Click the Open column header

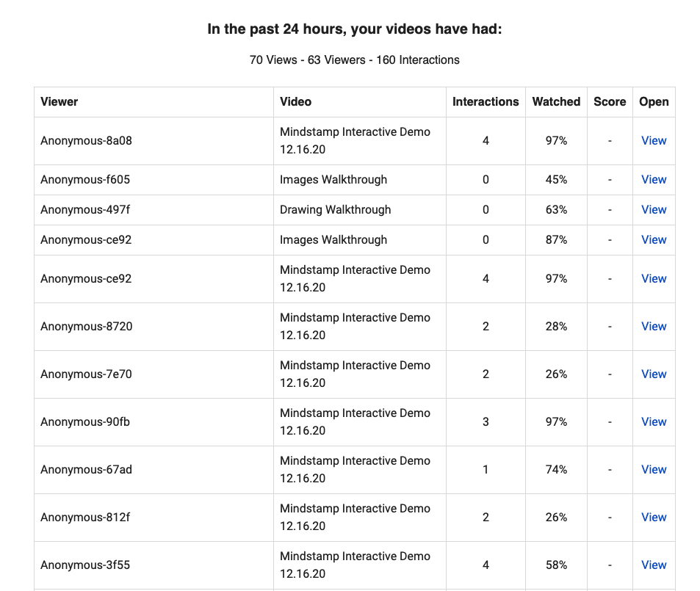(x=654, y=101)
